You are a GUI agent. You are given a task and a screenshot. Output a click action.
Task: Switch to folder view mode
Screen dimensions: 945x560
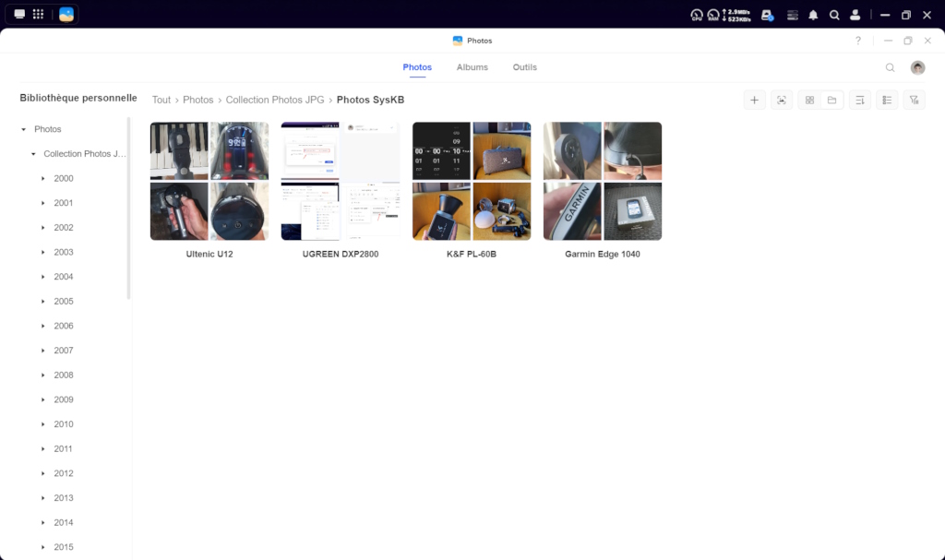[831, 100]
